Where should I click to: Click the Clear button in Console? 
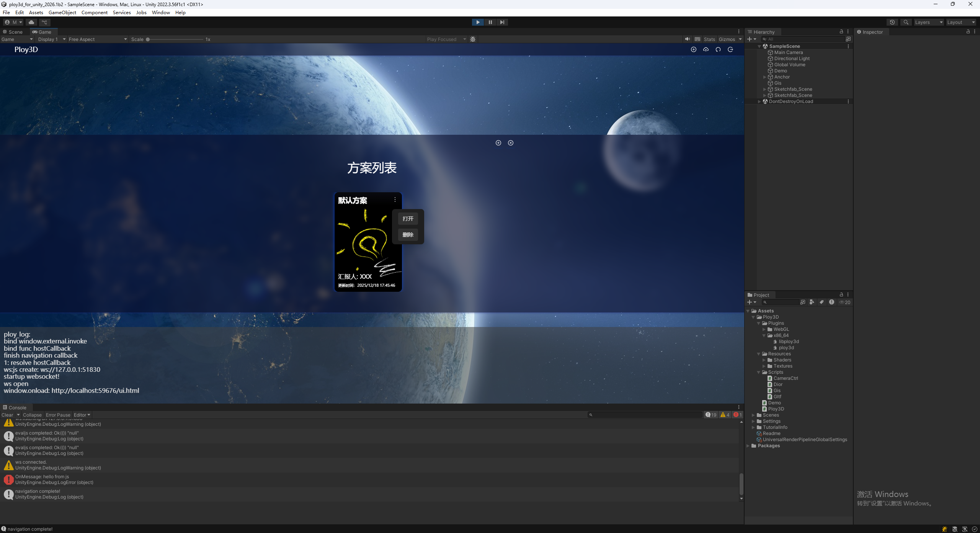(x=7, y=415)
